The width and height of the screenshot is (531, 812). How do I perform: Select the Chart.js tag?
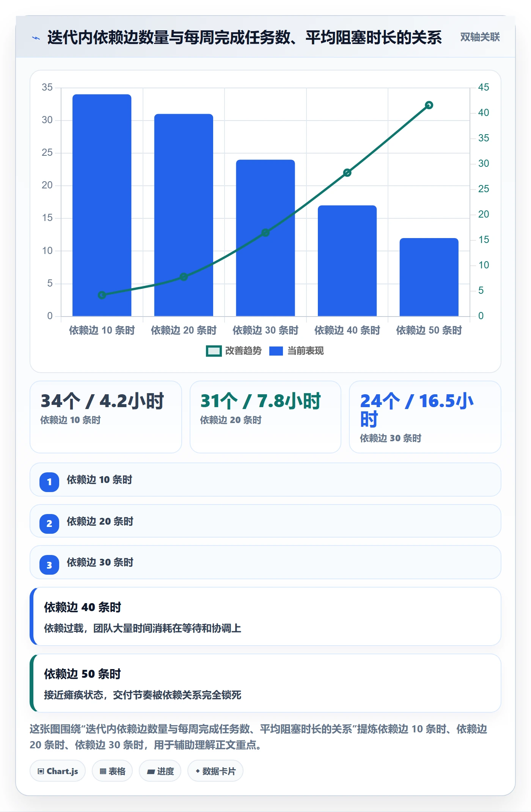[x=58, y=771]
